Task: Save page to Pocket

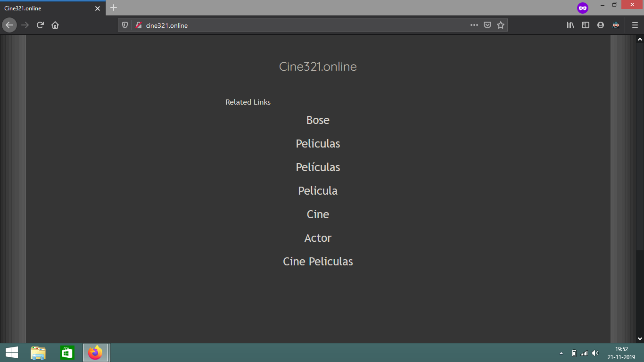Action: (x=487, y=25)
